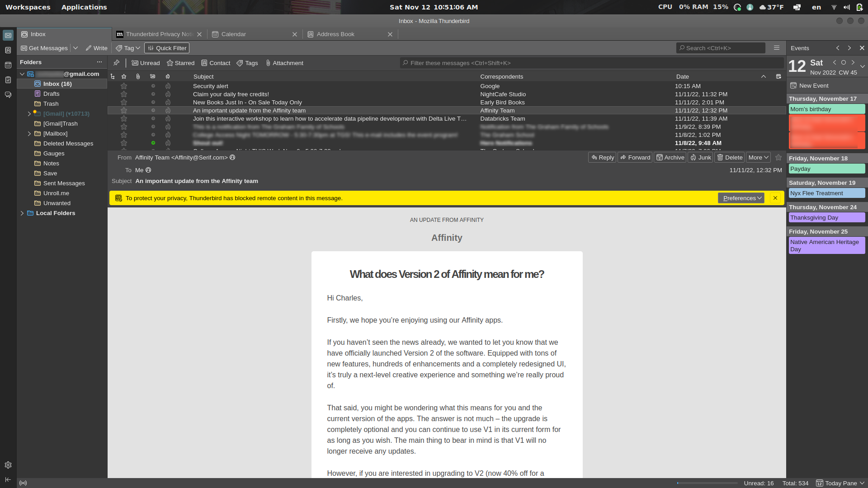Open the Calendar icon in left sidebar
The height and width of the screenshot is (488, 868).
[x=8, y=65]
